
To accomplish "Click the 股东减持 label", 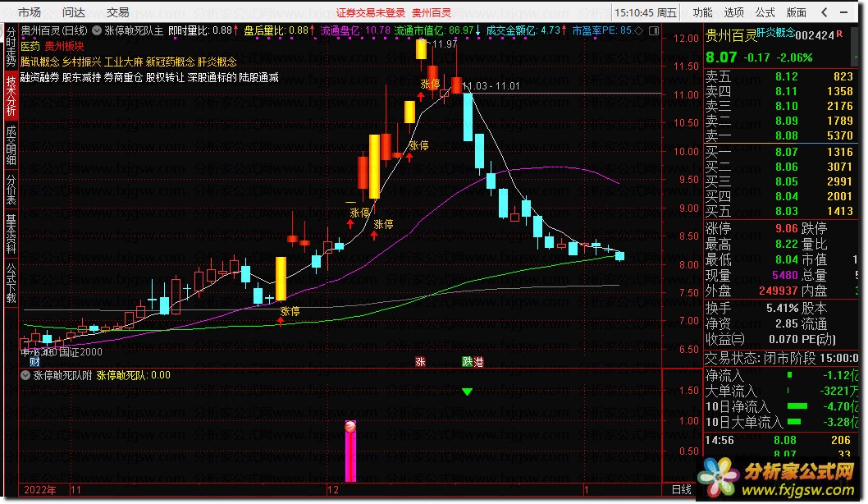I will pyautogui.click(x=81, y=77).
